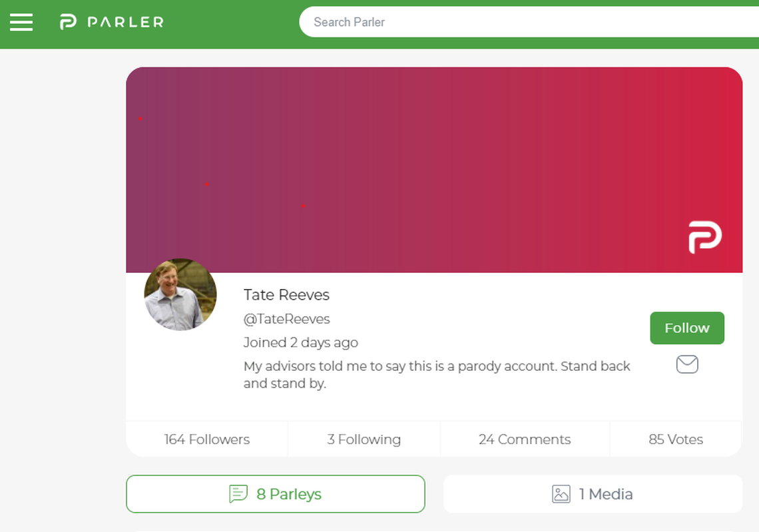View the 3 Following list
759x532 pixels.
(x=364, y=439)
